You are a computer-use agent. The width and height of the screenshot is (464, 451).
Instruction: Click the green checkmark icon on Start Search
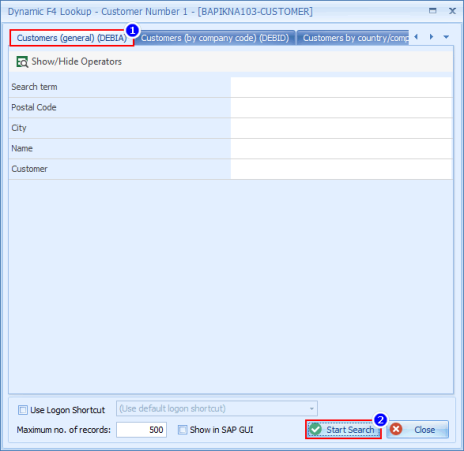tap(315, 429)
